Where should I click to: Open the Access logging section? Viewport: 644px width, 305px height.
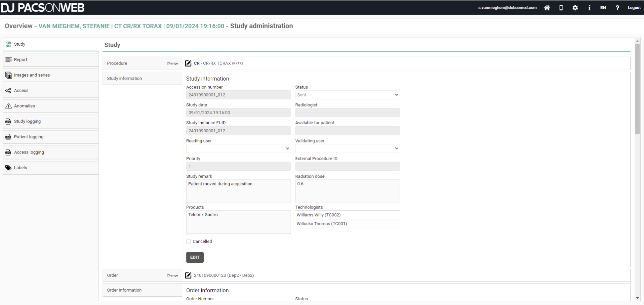point(51,152)
